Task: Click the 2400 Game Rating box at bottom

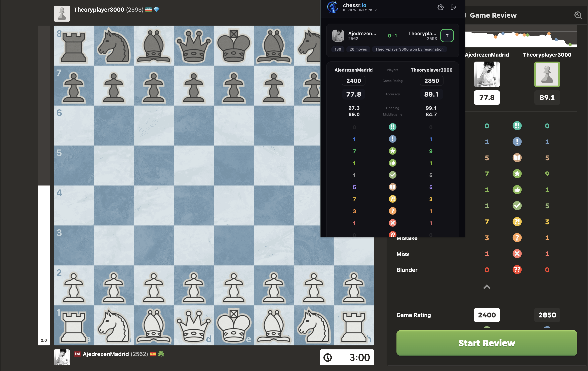Action: coord(487,315)
